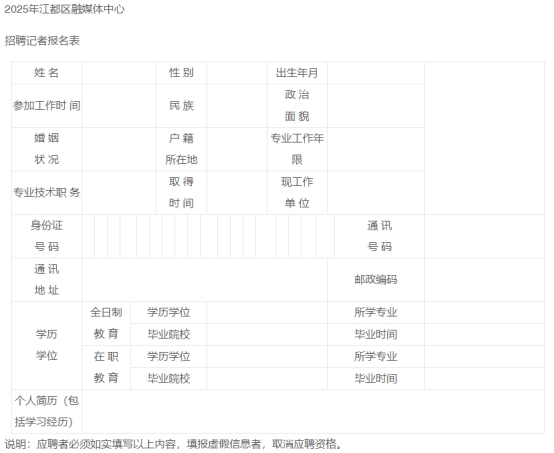Click the first digit box of 身份证号码

[88, 236]
